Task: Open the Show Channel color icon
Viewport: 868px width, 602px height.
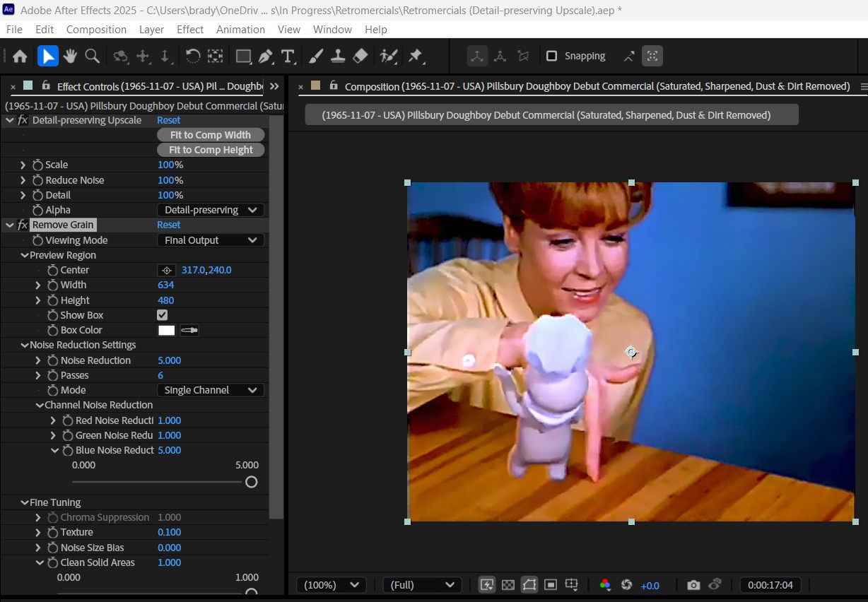Action: [x=605, y=585]
